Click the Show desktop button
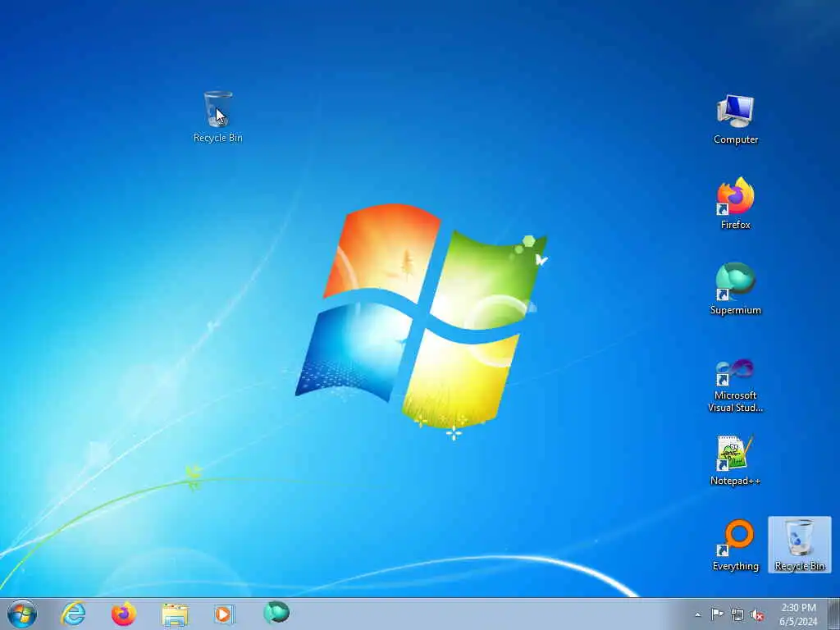Screen dimensions: 840x630 click(x=834, y=614)
